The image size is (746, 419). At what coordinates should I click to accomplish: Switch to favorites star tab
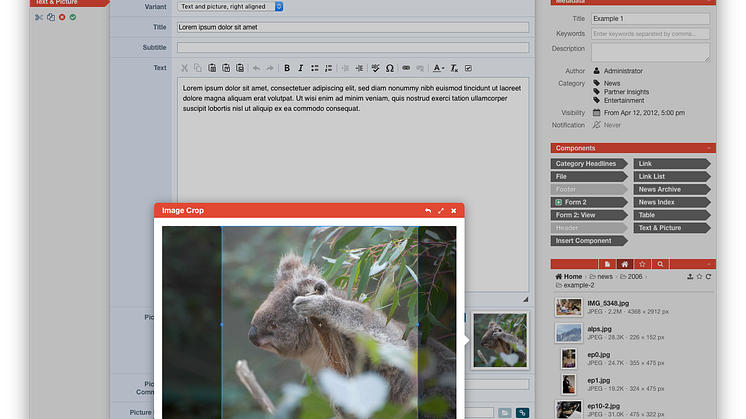[x=642, y=264]
